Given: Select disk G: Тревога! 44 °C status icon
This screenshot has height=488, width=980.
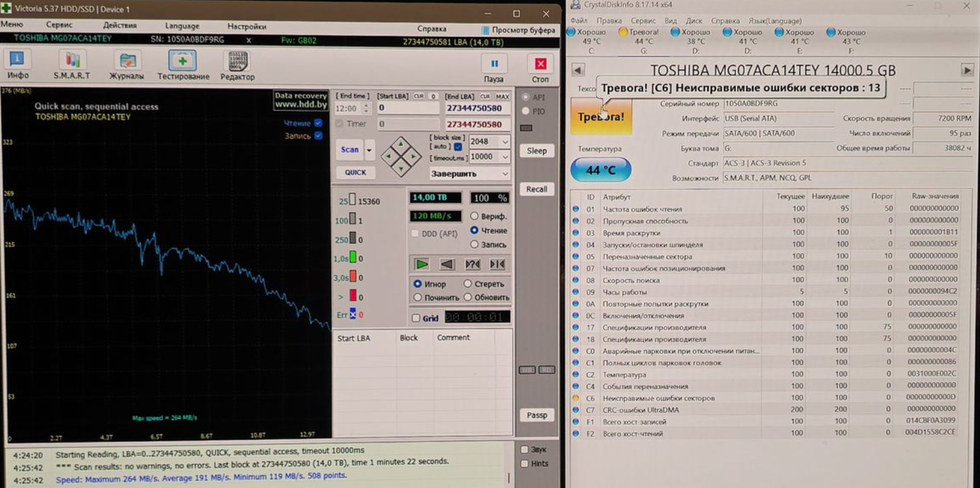Looking at the screenshot, I should tap(623, 32).
